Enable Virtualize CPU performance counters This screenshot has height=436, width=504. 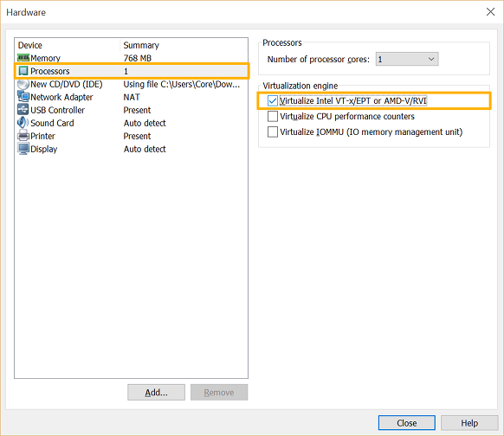click(x=273, y=116)
